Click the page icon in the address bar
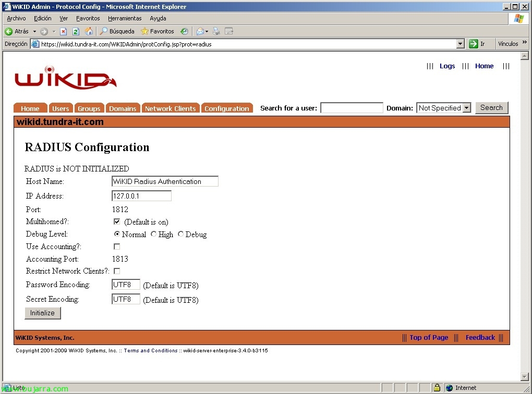 point(35,44)
